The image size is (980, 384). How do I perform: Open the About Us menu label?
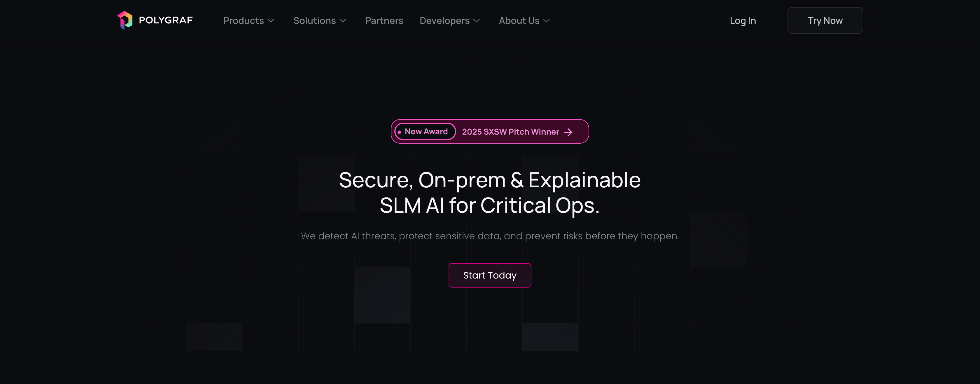click(519, 21)
